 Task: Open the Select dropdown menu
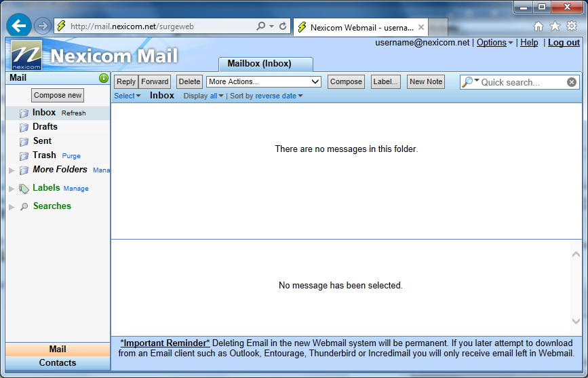[x=127, y=96]
